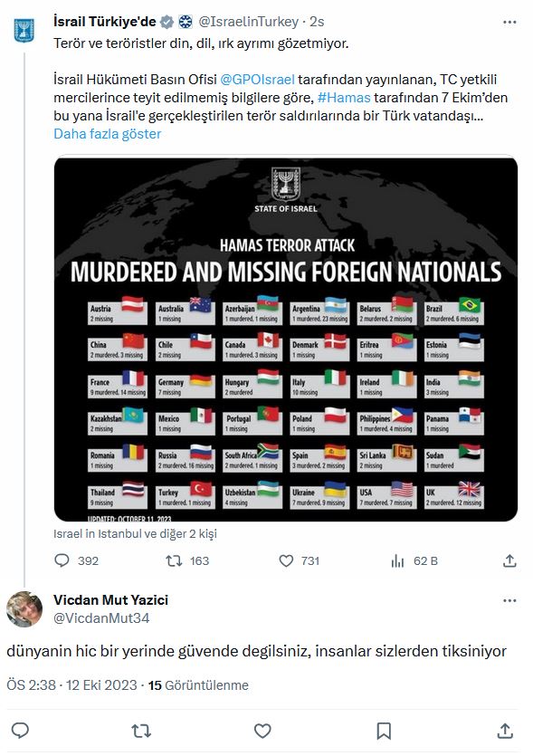This screenshot has height=756, width=533.
Task: Bookmark Vicdan Mut Yazici's reply
Action: [384, 731]
